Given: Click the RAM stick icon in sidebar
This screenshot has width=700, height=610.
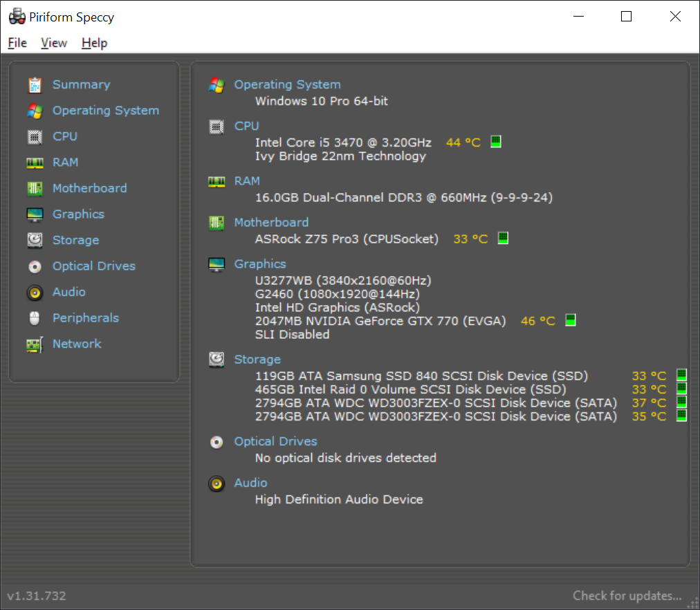Looking at the screenshot, I should [35, 163].
